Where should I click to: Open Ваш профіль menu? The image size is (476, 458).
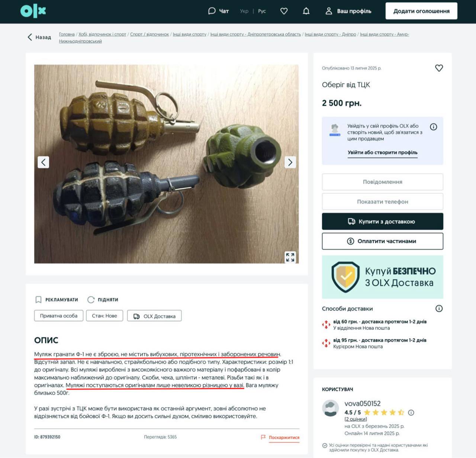click(x=348, y=11)
